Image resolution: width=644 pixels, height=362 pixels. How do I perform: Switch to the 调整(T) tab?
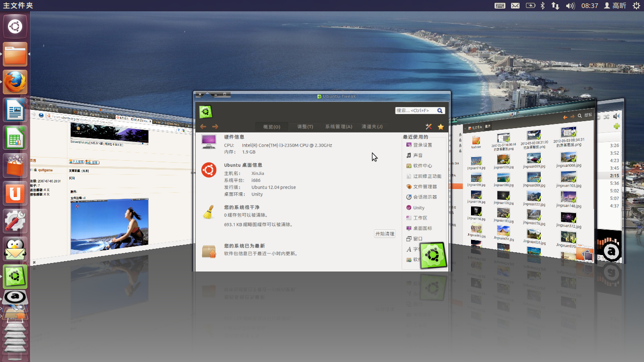[305, 126]
